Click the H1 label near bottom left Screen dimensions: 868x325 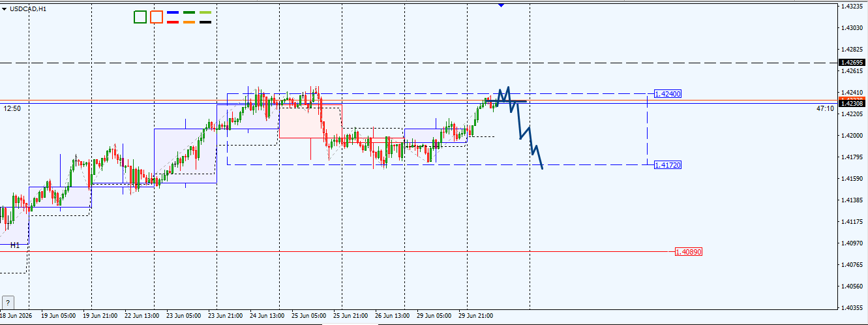[15, 245]
